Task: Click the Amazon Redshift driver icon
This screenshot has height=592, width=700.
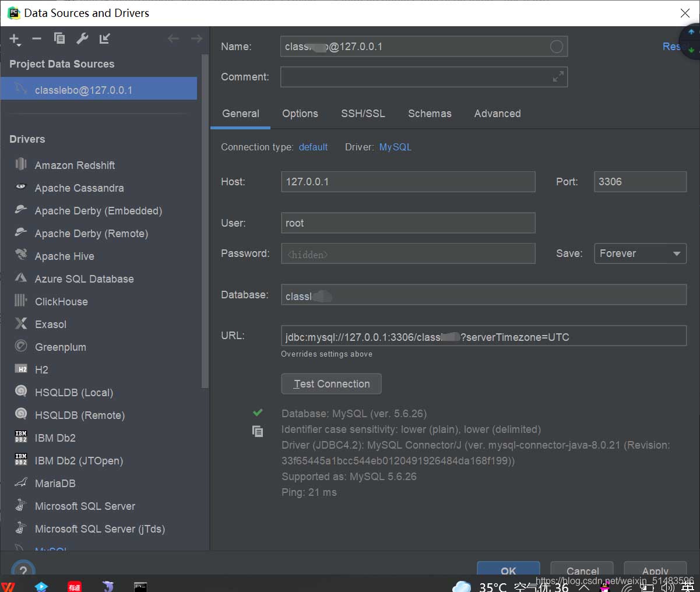Action: coord(21,164)
